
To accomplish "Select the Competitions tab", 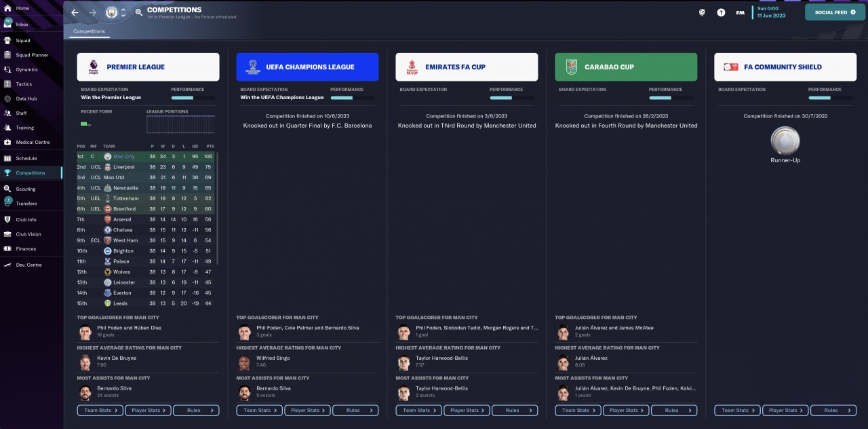I will 89,31.
